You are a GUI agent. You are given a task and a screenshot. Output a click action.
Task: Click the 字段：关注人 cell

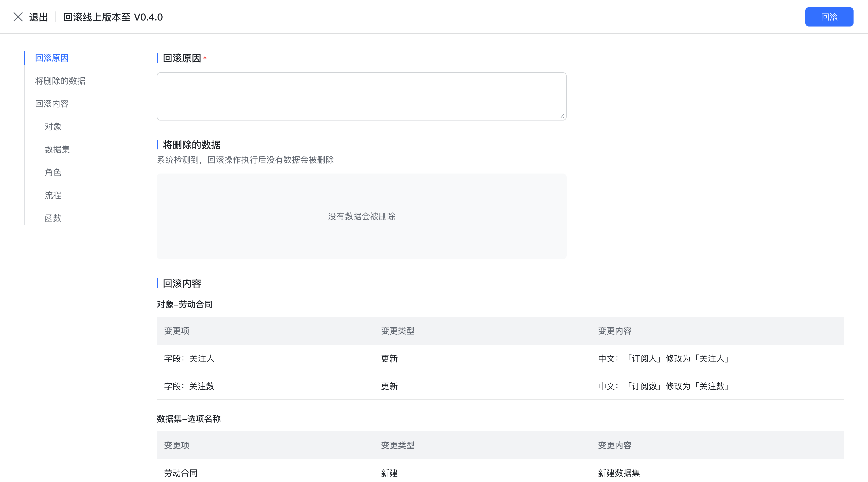[x=189, y=358]
